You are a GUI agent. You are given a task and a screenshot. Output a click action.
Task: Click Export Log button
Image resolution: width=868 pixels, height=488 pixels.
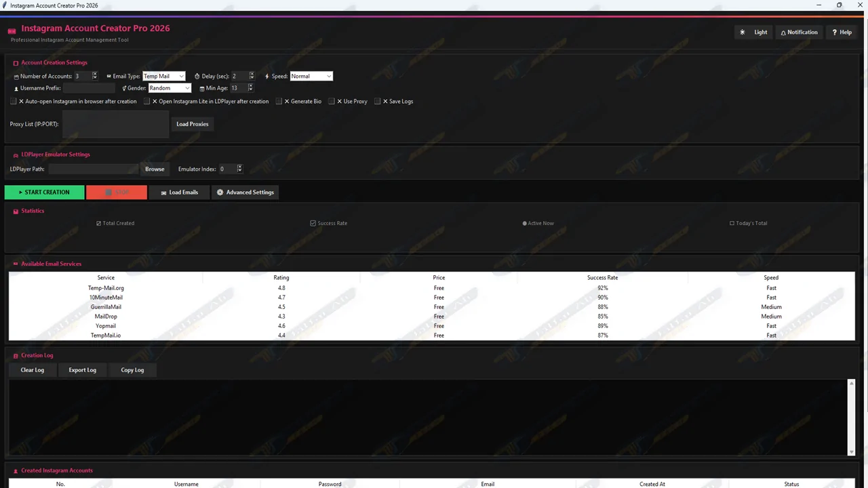83,370
